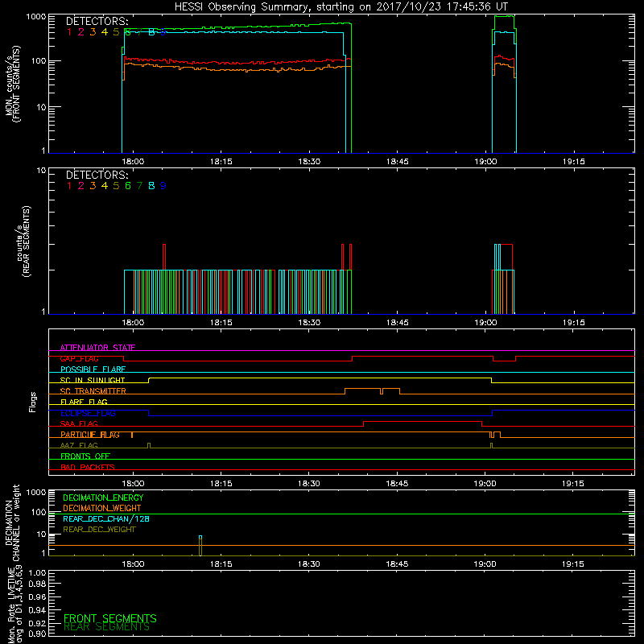The width and height of the screenshot is (644, 644).
Task: Select green detector 6 in rear segments legend
Action: 128,186
